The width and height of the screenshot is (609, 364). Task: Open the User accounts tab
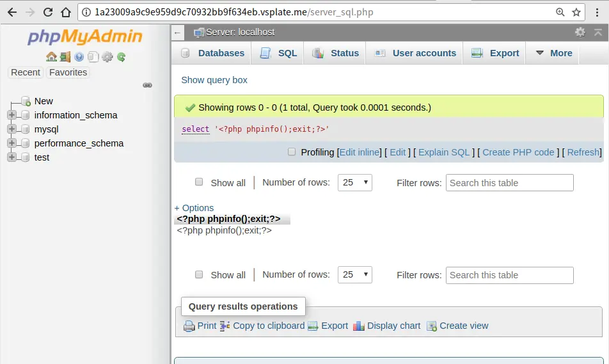coord(415,53)
